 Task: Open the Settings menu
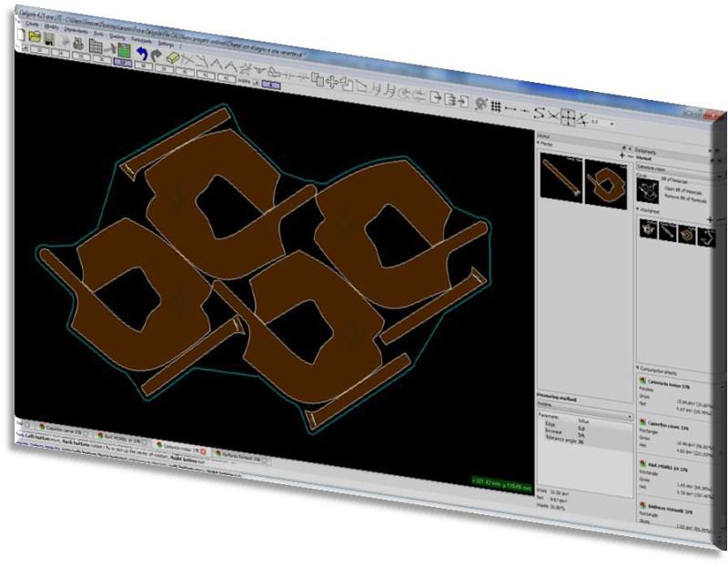tap(166, 44)
